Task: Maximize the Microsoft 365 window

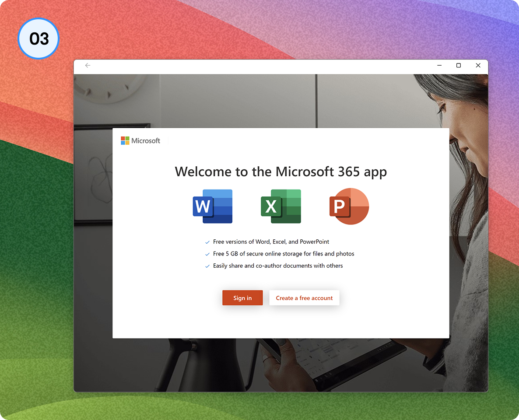Action: click(459, 66)
